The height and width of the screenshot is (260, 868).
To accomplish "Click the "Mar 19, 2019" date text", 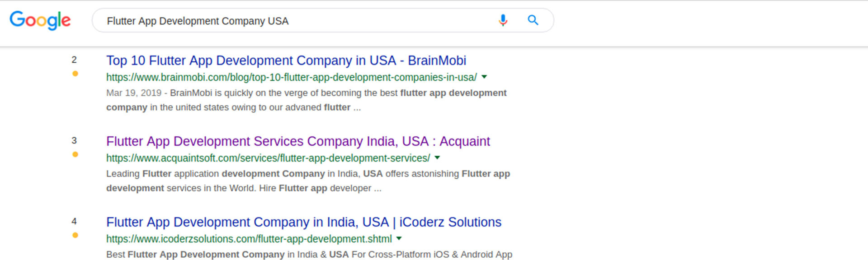I will click(134, 93).
